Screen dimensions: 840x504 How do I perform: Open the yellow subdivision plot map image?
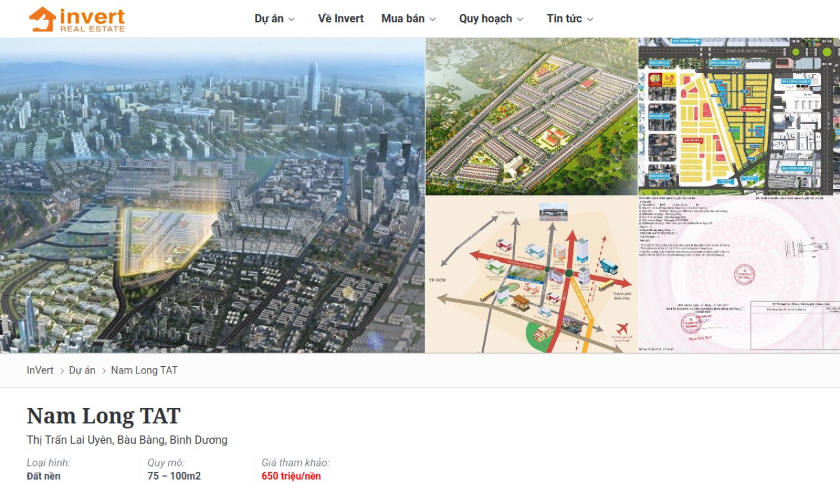(x=739, y=116)
